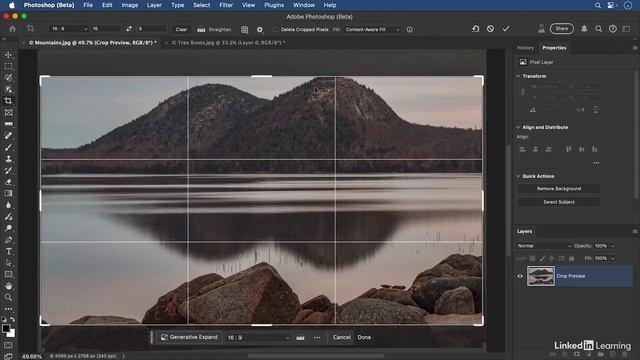
Task: Open the Help question mark icon
Action: point(613,29)
